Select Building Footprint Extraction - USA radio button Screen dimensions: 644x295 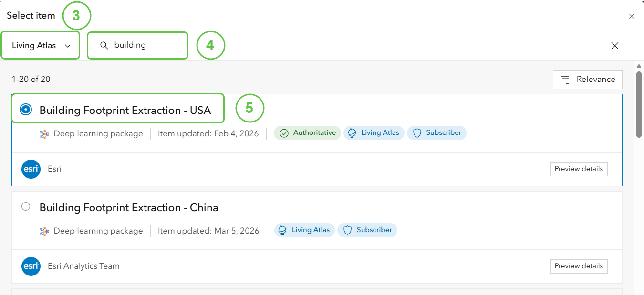[x=26, y=110]
